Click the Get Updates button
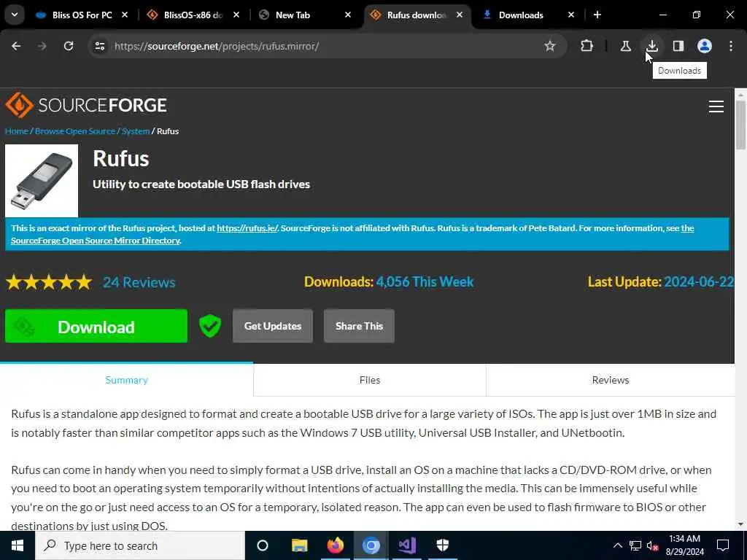 [x=273, y=326]
